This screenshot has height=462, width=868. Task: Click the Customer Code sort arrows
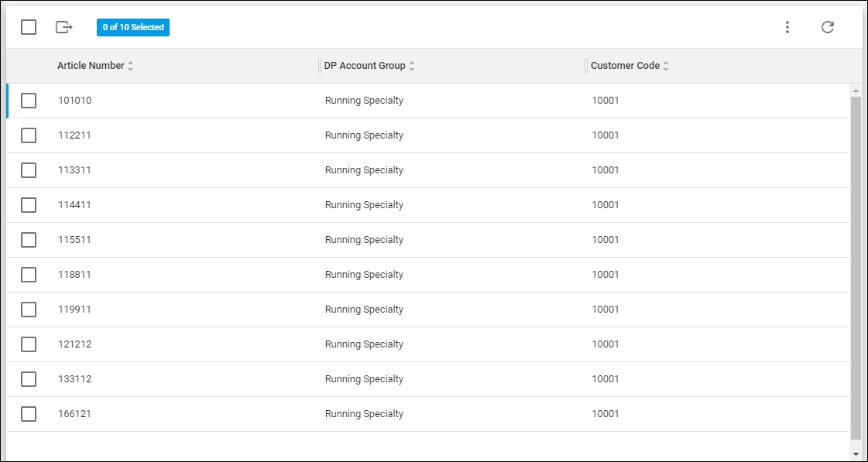(666, 66)
